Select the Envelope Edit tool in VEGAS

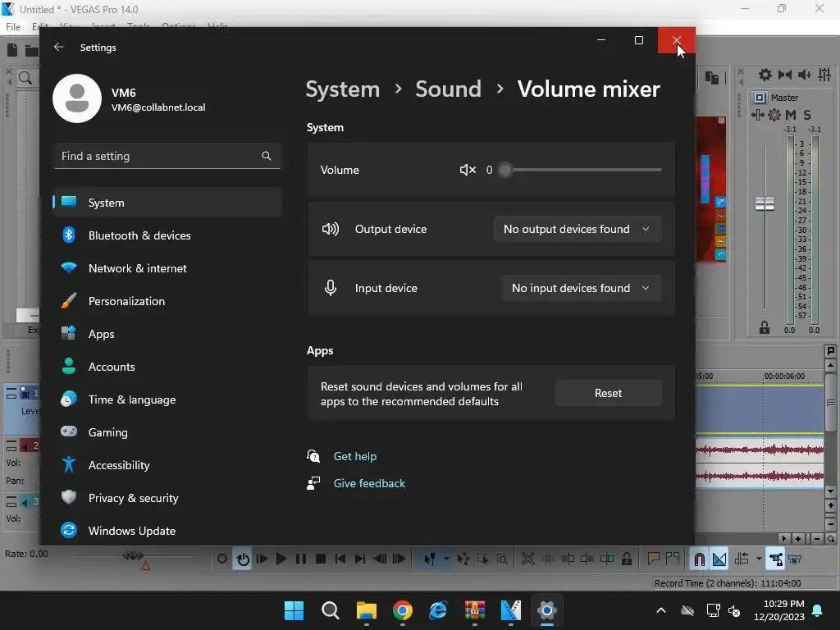463,559
